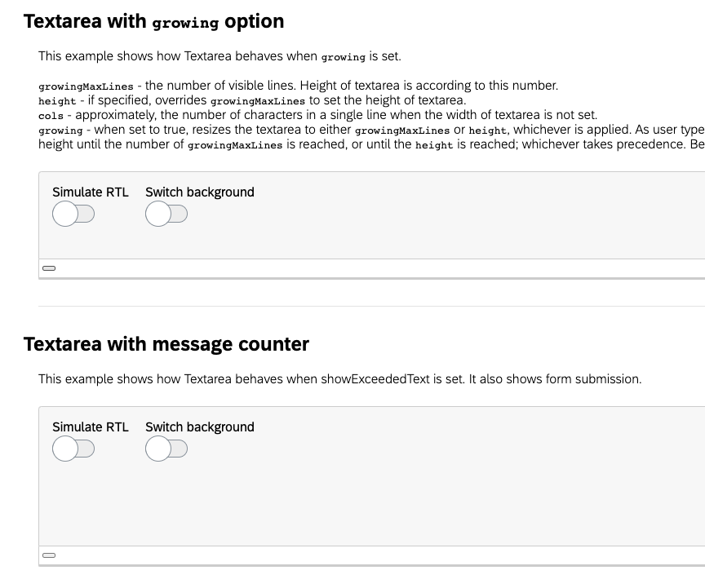Click small pill button below message counter example

49,555
